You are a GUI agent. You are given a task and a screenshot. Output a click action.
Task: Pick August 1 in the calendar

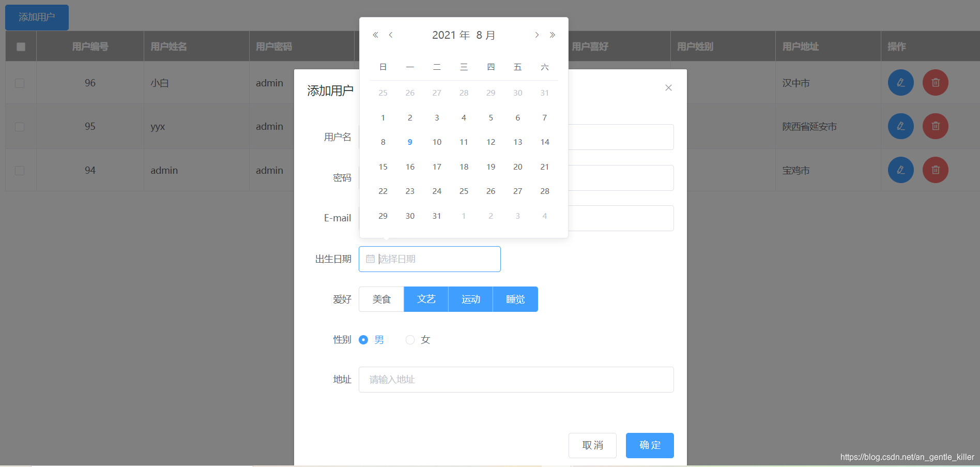coord(383,118)
